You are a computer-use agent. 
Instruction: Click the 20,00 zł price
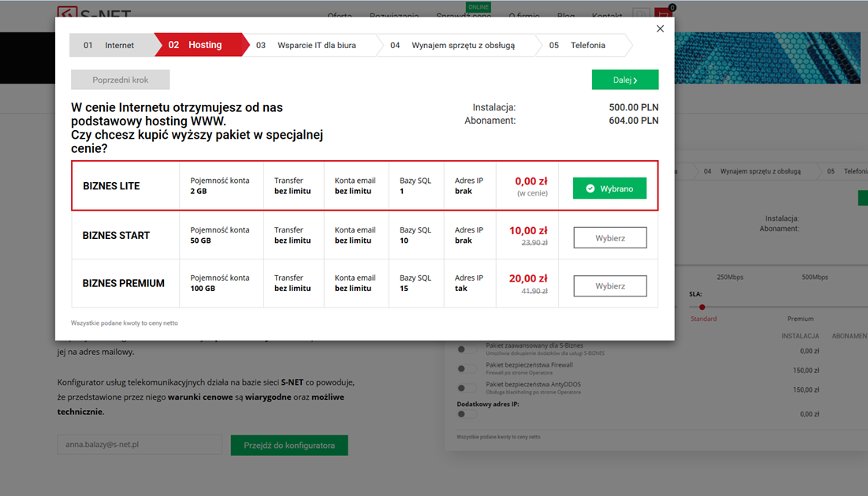[529, 278]
